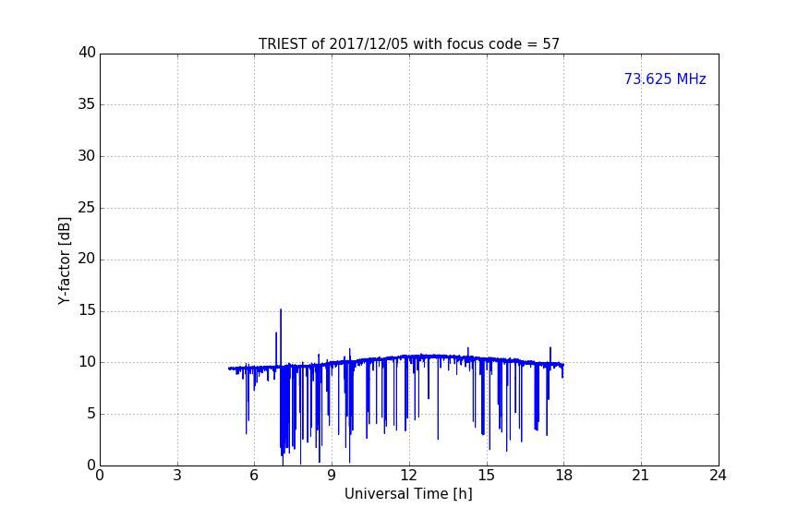Click the y-axis tick label '30'
The width and height of the screenshot is (798, 532).
pos(87,156)
